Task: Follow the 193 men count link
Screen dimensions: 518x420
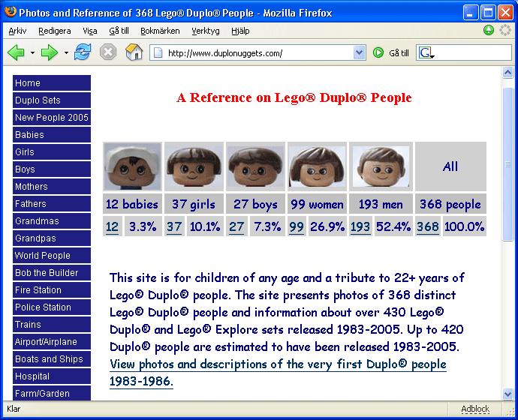Action: click(x=360, y=226)
